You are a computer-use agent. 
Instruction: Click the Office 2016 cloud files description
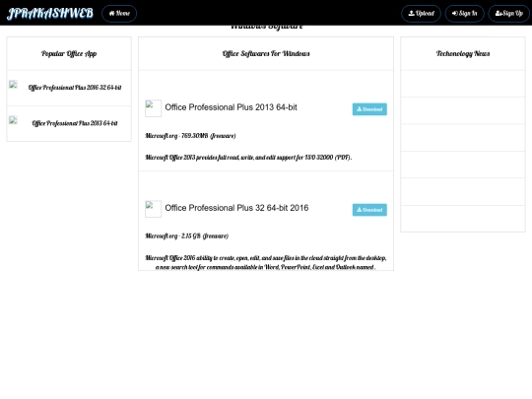click(266, 262)
